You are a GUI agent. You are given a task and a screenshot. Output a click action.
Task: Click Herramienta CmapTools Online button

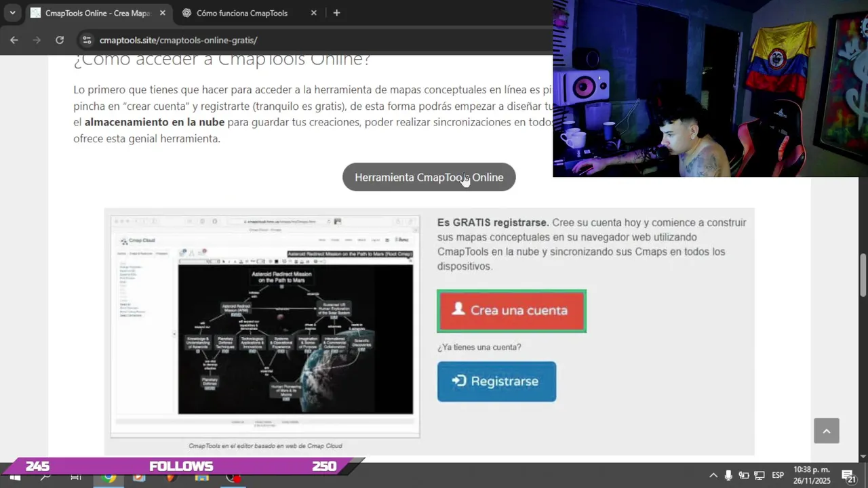point(429,177)
